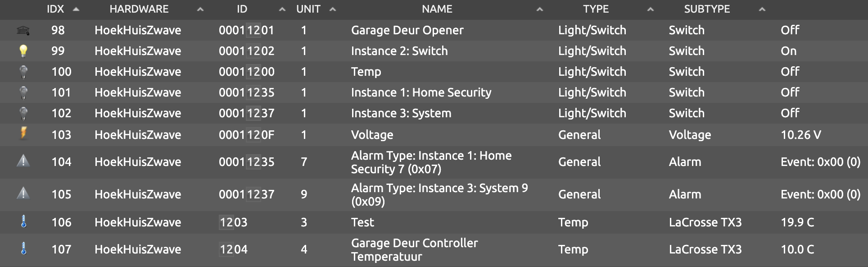The image size is (868, 267).
Task: Click the switch icon for Instance 1: Home Security
Action: [x=23, y=92]
